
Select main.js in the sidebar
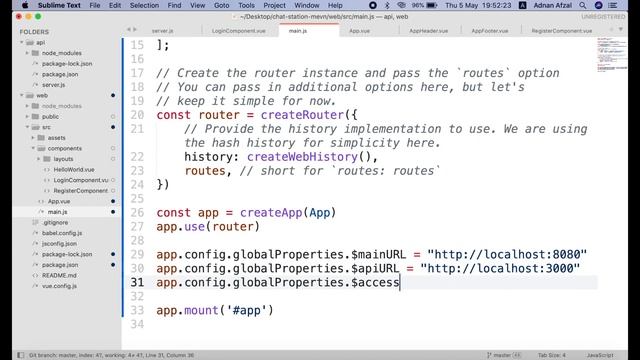click(x=58, y=212)
